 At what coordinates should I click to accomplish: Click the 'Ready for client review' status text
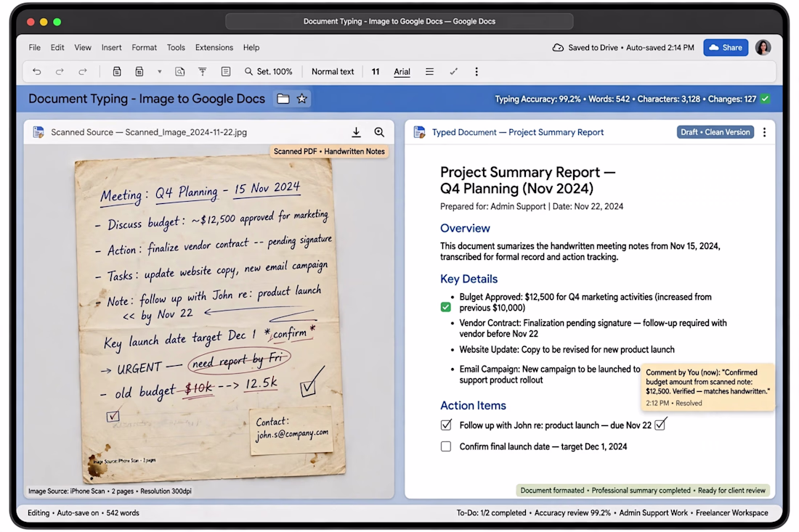[731, 490]
